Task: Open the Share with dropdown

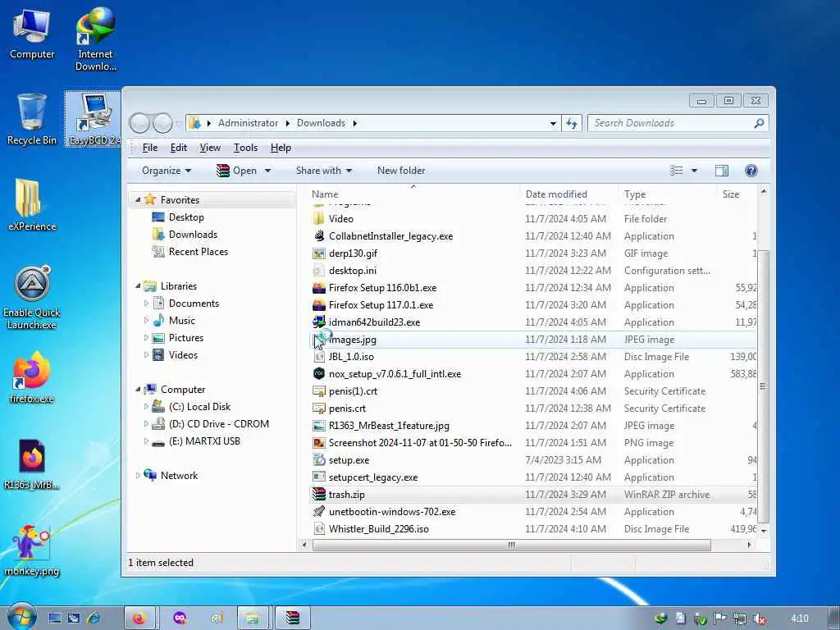Action: click(323, 171)
